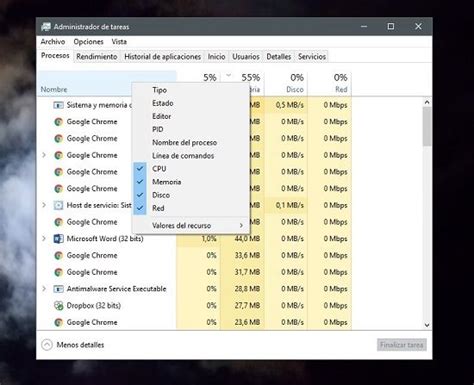Select the Microsoft Word (32 bits) icon
This screenshot has height=385, width=474.
pyautogui.click(x=58, y=239)
